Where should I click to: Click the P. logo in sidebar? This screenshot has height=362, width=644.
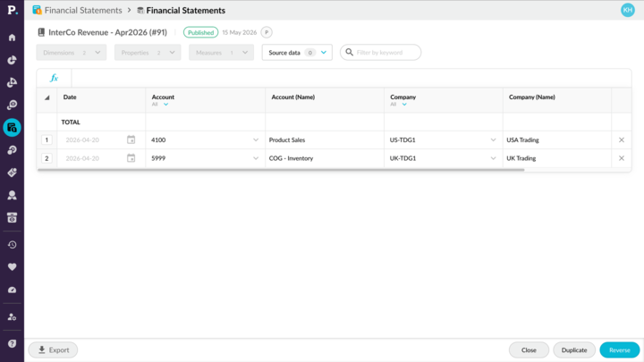click(x=13, y=10)
